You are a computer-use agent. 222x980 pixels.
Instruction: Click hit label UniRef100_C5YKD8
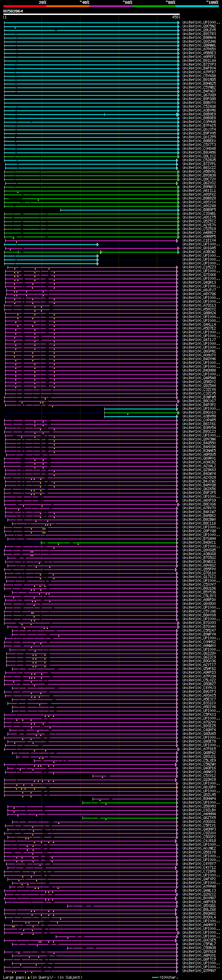[199, 76]
